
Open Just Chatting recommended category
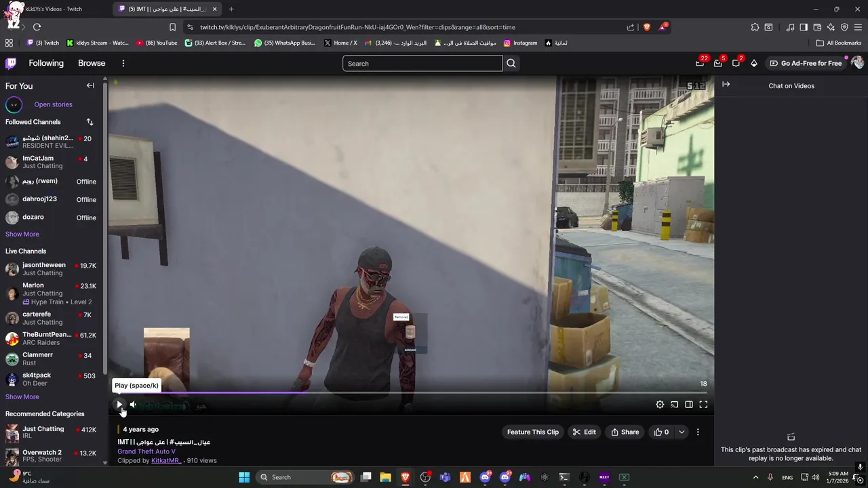51,432
